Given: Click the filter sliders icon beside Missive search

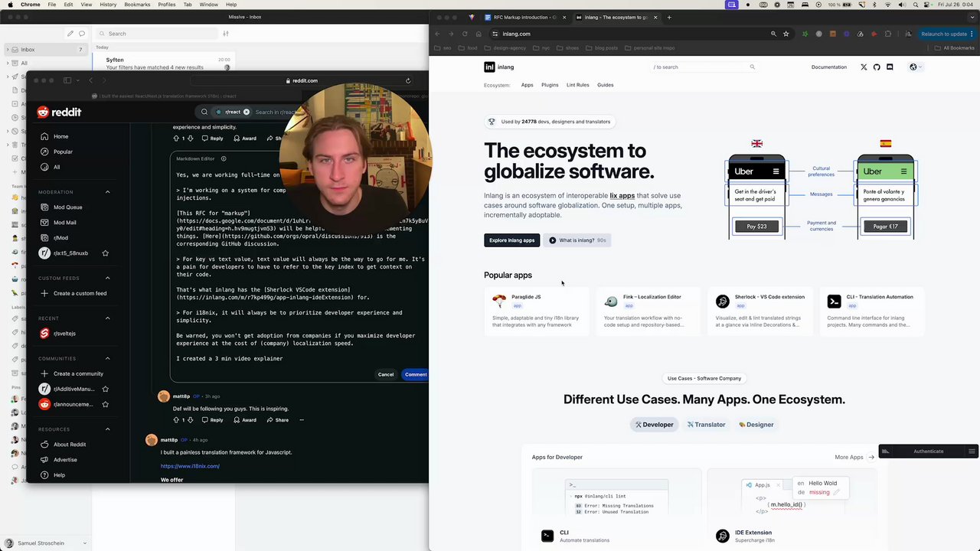Looking at the screenshot, I should [225, 34].
